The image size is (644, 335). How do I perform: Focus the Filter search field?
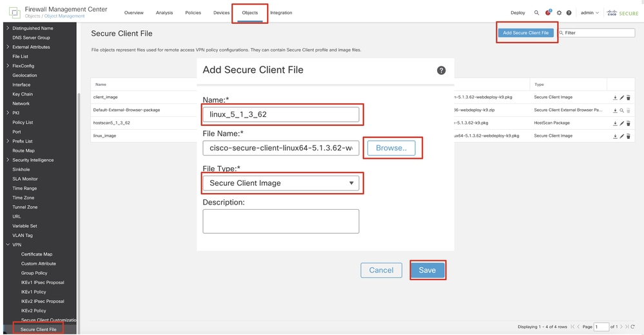pos(596,33)
